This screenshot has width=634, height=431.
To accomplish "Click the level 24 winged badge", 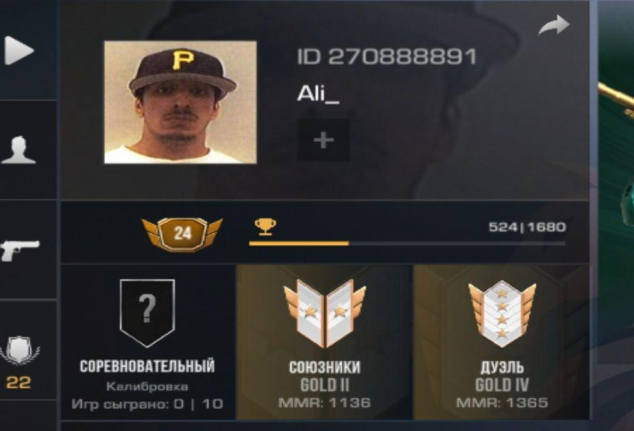I will (182, 234).
